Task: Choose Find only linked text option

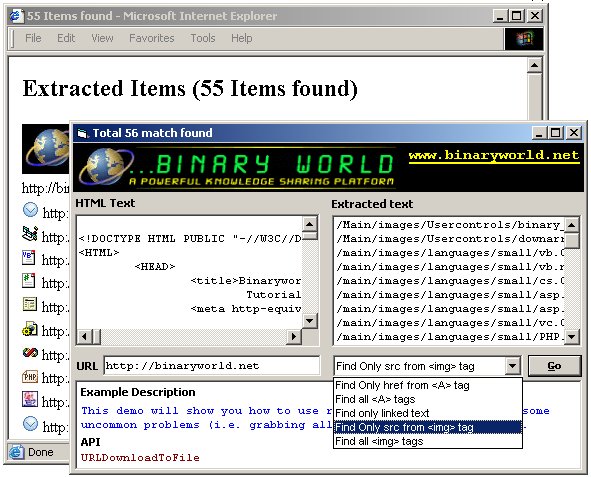Action: 428,413
